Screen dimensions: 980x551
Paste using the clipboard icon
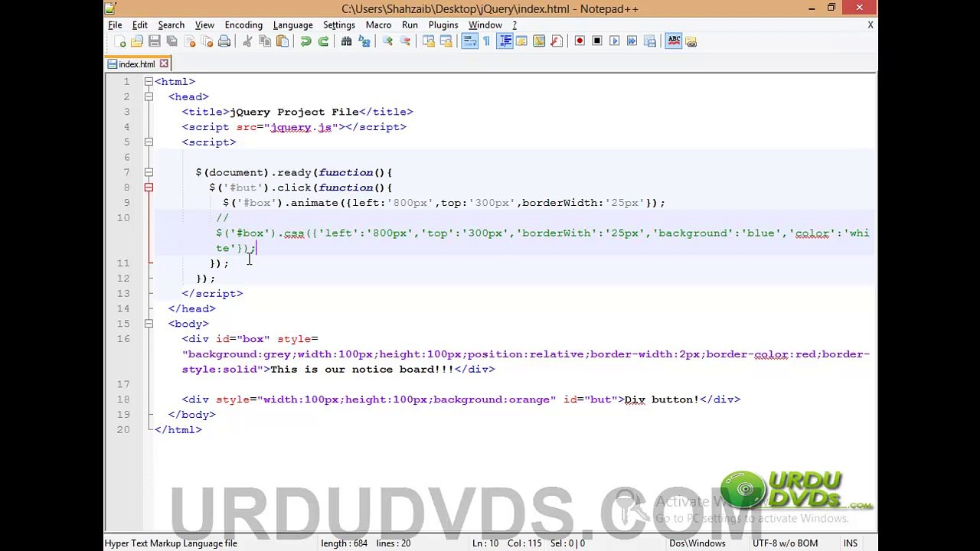pyautogui.click(x=282, y=41)
